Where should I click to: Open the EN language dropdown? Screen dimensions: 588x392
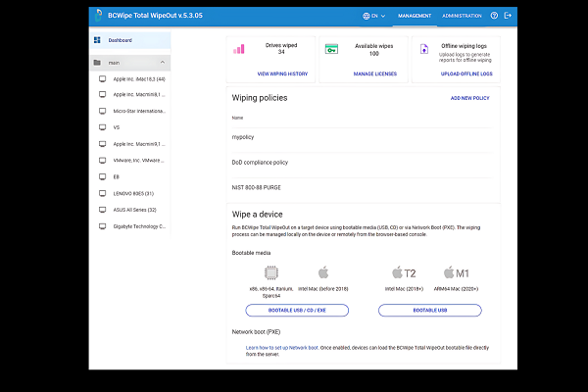[373, 16]
